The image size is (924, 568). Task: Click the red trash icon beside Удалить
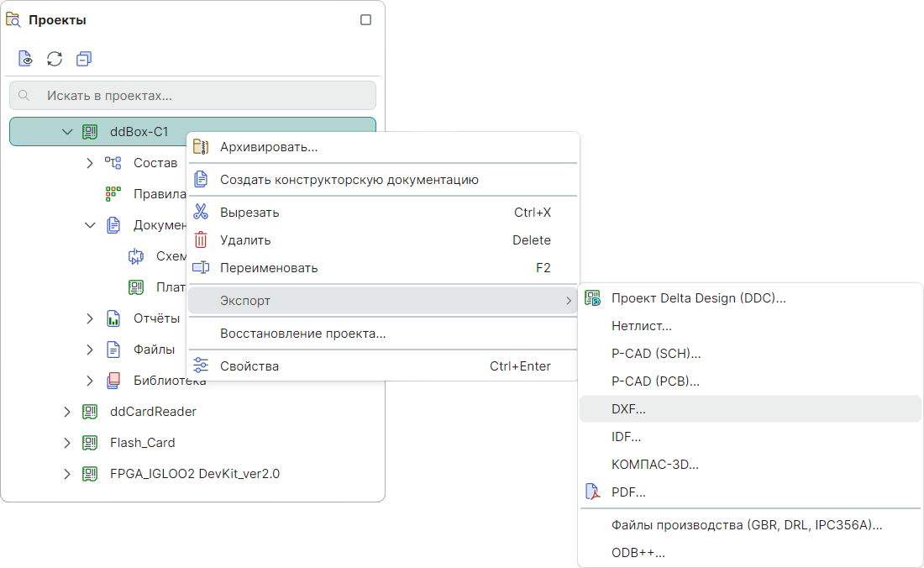coord(201,239)
